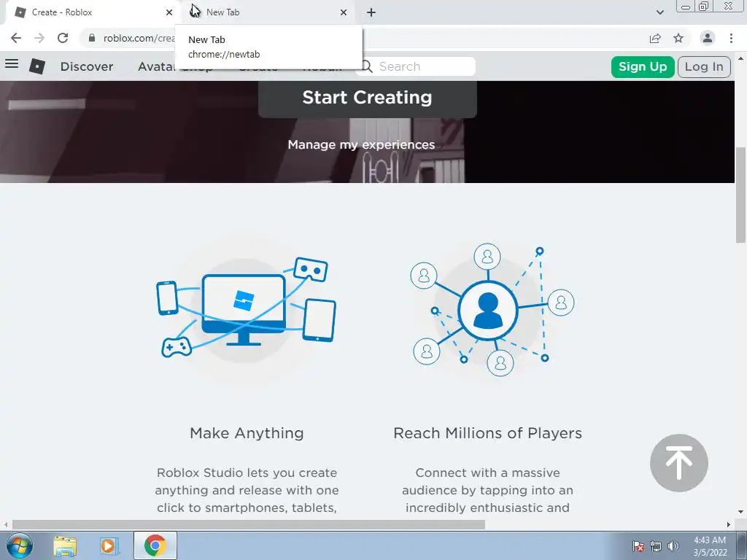Open the Windows Start menu
The image size is (747, 560).
[20, 545]
